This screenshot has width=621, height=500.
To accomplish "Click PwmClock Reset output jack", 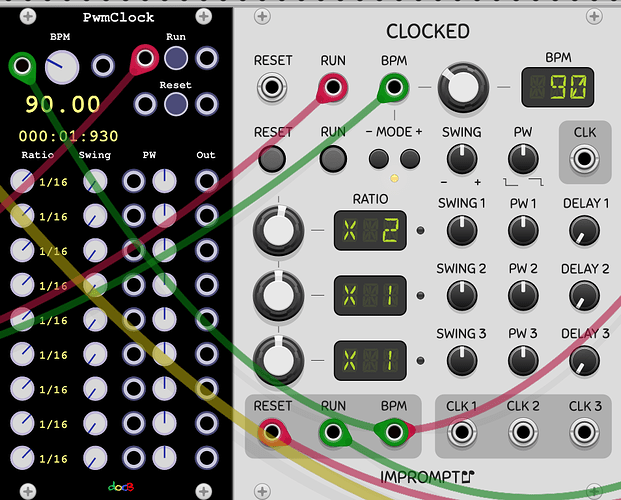I will pyautogui.click(x=207, y=104).
